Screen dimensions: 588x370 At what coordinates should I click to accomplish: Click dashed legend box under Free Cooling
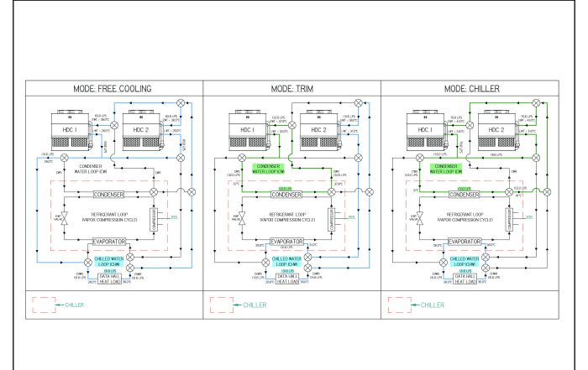(44, 305)
